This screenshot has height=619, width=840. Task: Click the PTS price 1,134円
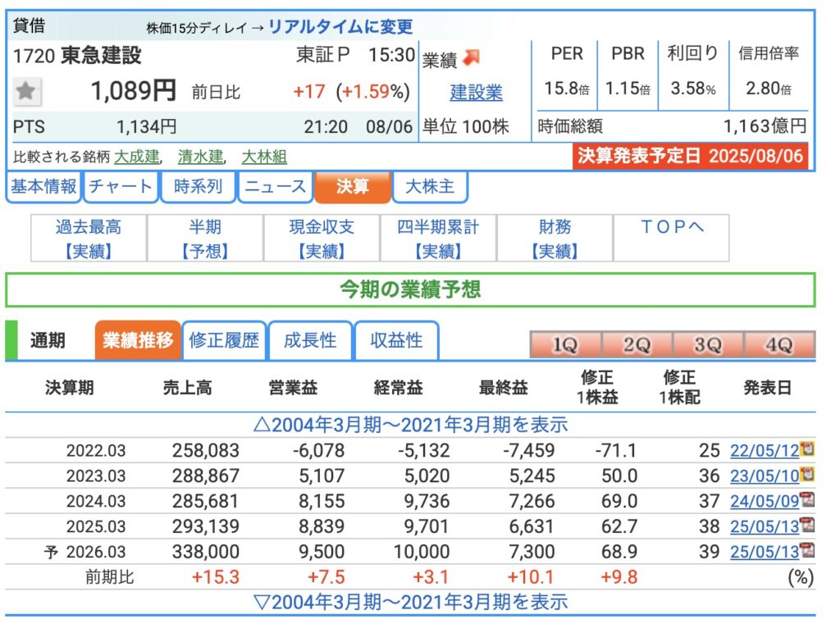pyautogui.click(x=146, y=127)
